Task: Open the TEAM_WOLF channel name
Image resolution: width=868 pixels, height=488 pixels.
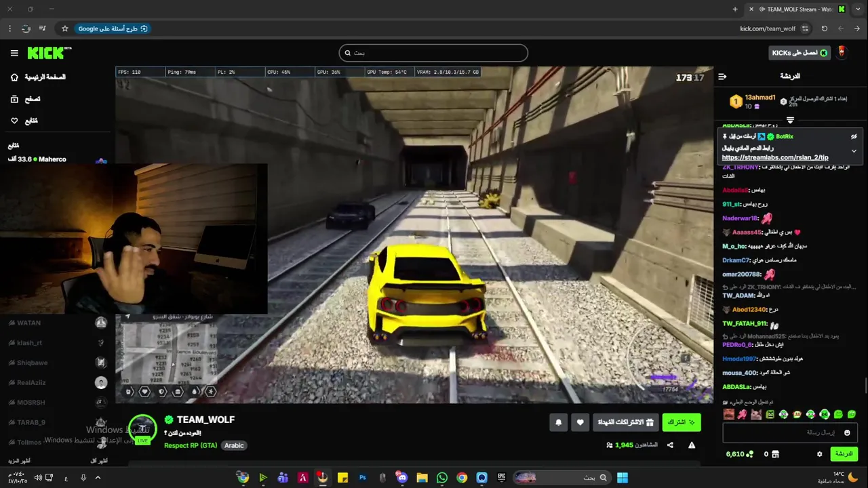Action: tap(205, 420)
